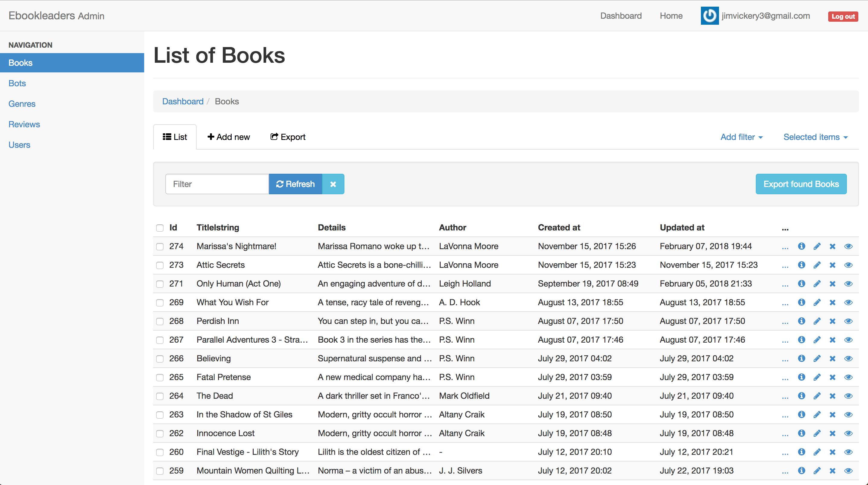Viewport: 868px width, 485px height.
Task: Check the box for book 271
Action: point(160,284)
